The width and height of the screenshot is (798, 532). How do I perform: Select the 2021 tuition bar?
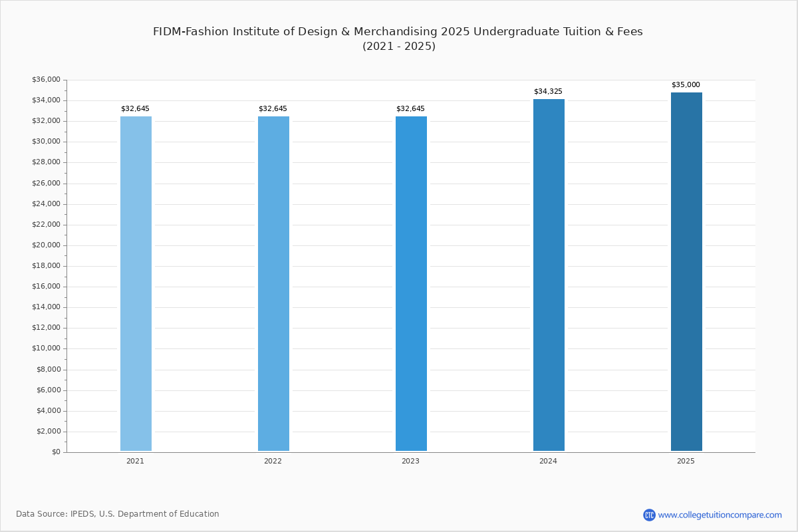pyautogui.click(x=136, y=283)
